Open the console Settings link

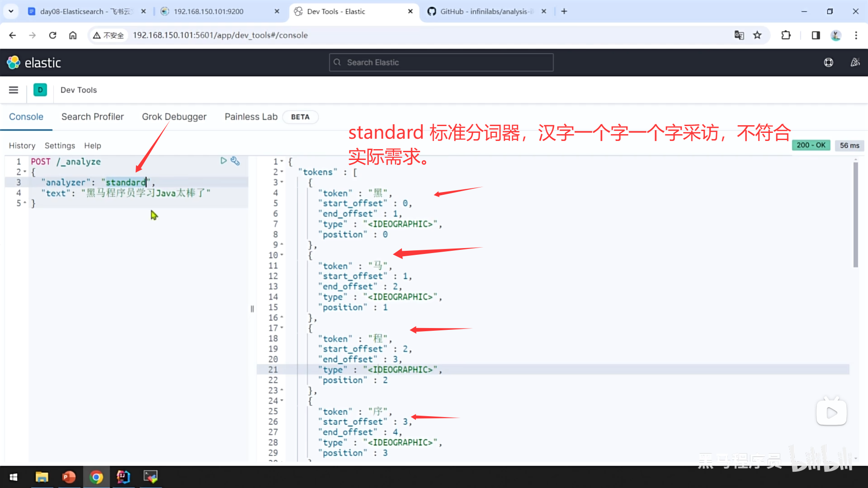[60, 145]
